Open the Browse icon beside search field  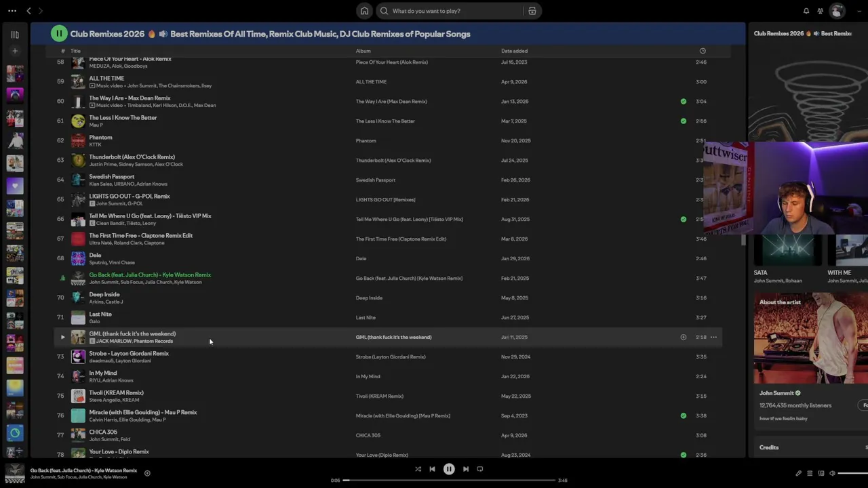coord(532,11)
